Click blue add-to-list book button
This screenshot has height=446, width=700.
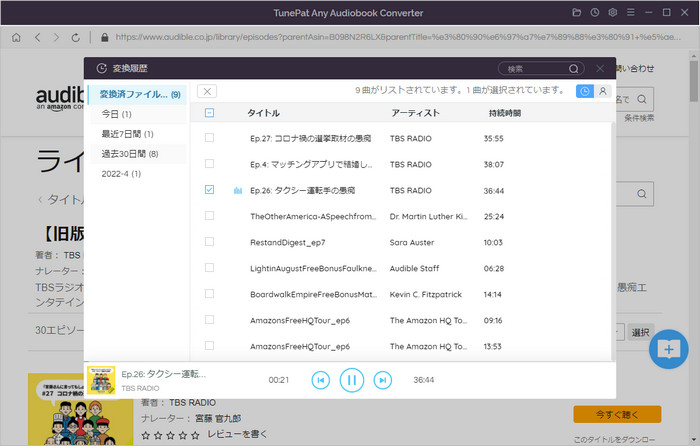pos(668,349)
